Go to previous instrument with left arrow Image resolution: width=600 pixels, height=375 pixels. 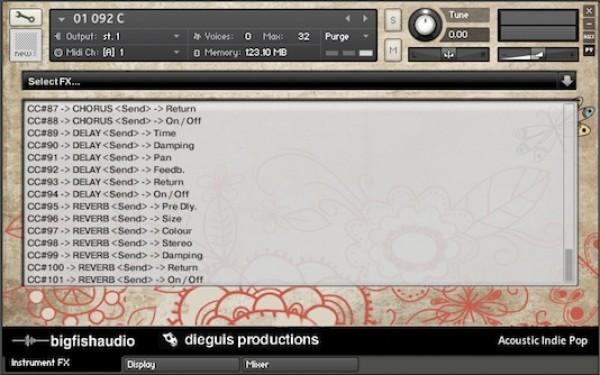[348, 18]
